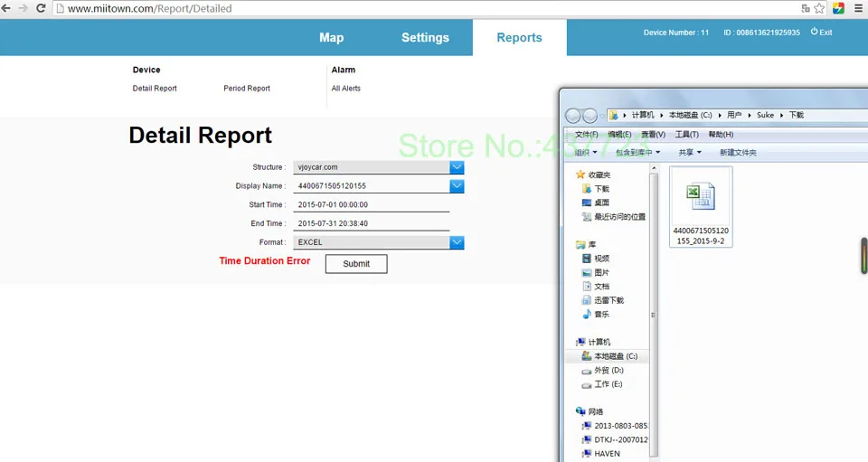This screenshot has width=868, height=462.
Task: Select the 库 libraries item
Action: point(586,244)
